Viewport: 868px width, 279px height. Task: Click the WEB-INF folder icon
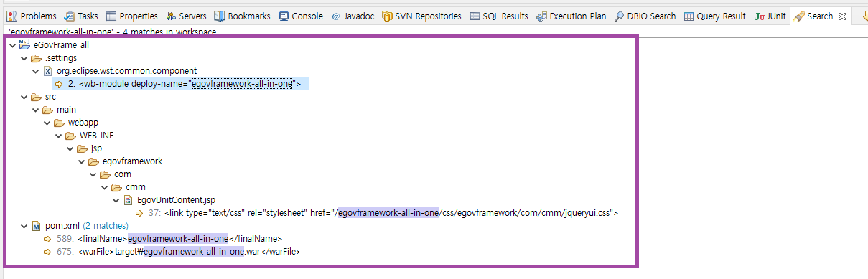coord(71,136)
